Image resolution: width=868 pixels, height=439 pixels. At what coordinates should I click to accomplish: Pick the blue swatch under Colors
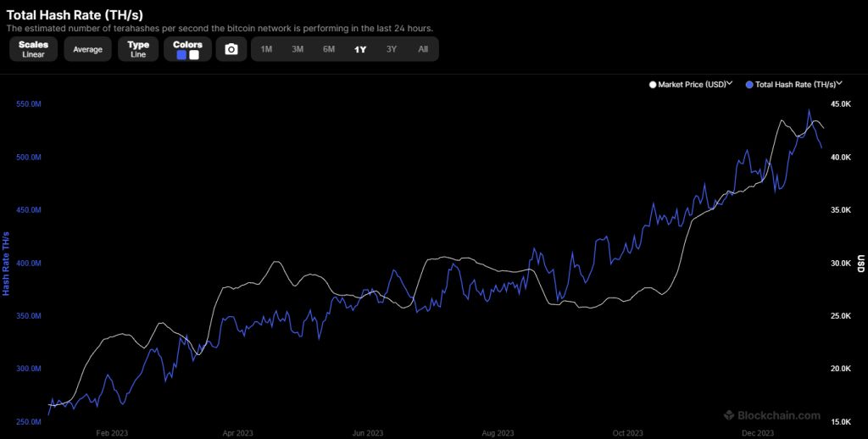pyautogui.click(x=181, y=55)
